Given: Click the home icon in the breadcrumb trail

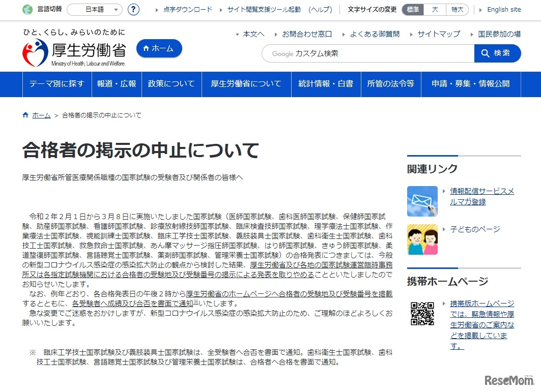Looking at the screenshot, I should [x=25, y=114].
